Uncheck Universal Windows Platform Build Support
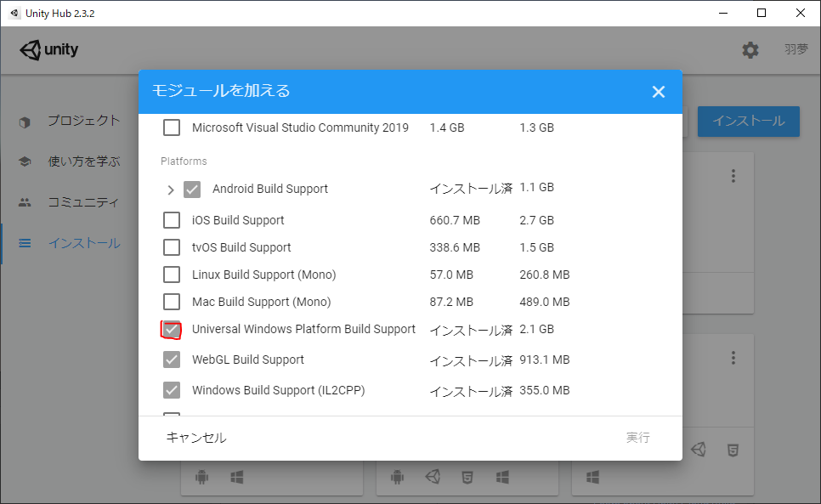The image size is (821, 504). [x=171, y=330]
